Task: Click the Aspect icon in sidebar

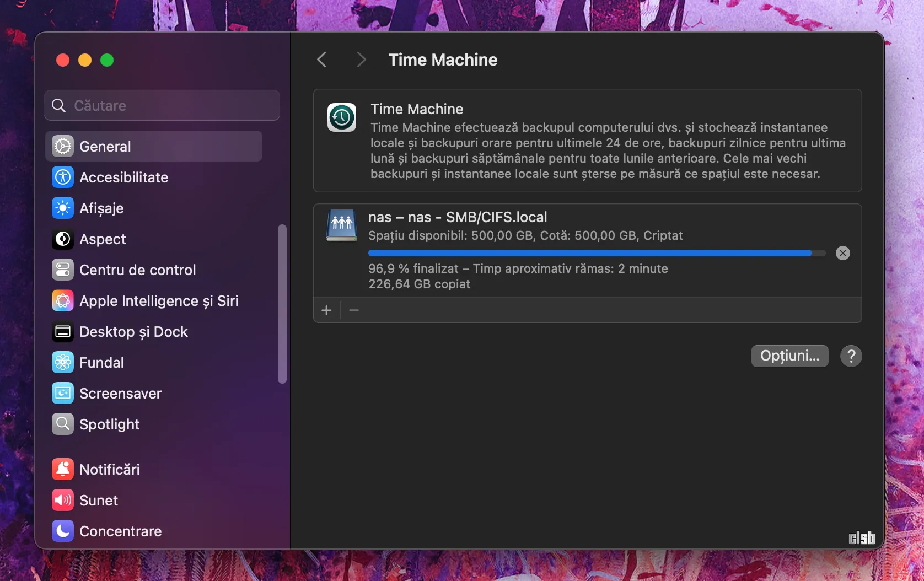Action: tap(63, 239)
